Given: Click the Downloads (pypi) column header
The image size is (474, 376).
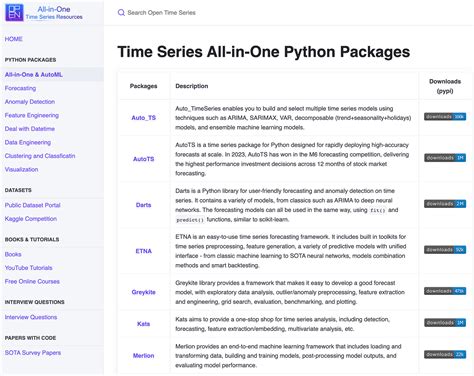Looking at the screenshot, I should click(x=445, y=86).
